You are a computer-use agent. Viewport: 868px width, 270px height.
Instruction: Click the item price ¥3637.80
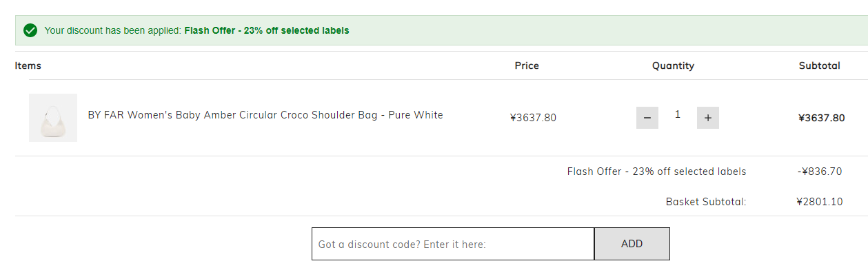pyautogui.click(x=533, y=118)
